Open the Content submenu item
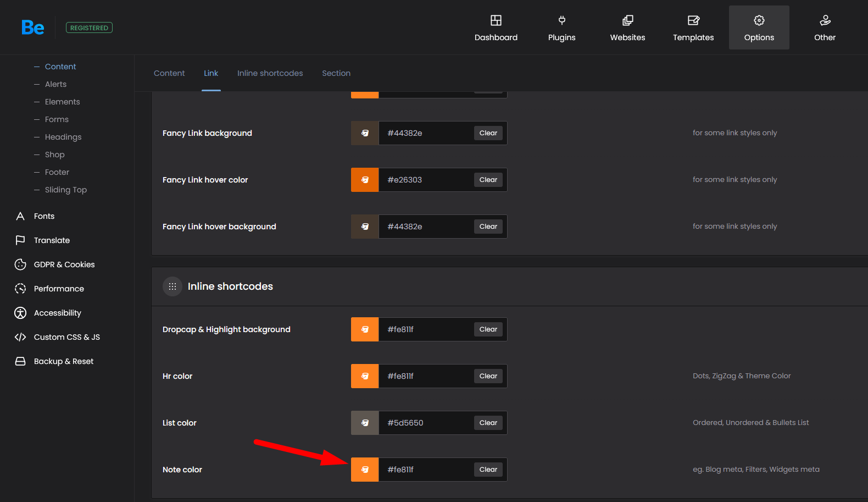868x502 pixels. pyautogui.click(x=60, y=67)
